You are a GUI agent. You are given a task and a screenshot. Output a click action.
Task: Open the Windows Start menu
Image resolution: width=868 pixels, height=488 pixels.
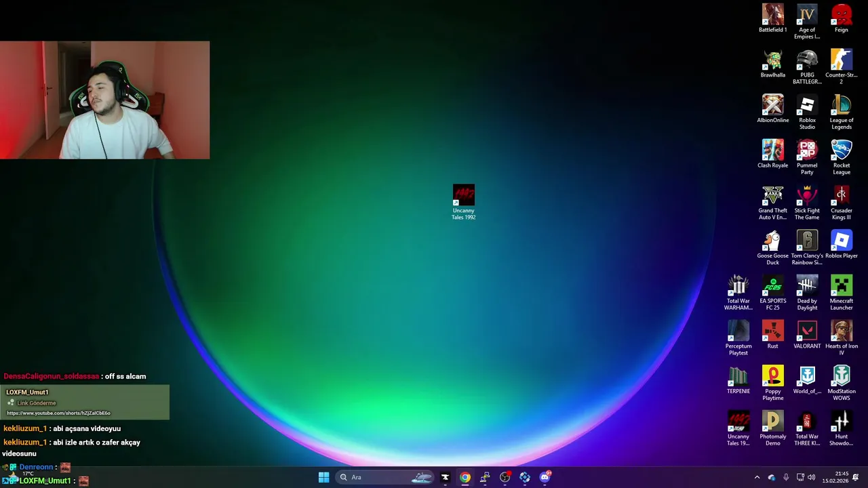coord(323,477)
